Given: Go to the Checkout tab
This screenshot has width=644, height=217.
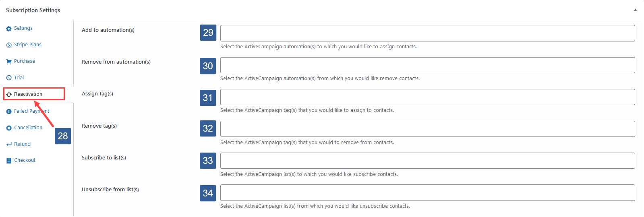Looking at the screenshot, I should [x=25, y=160].
